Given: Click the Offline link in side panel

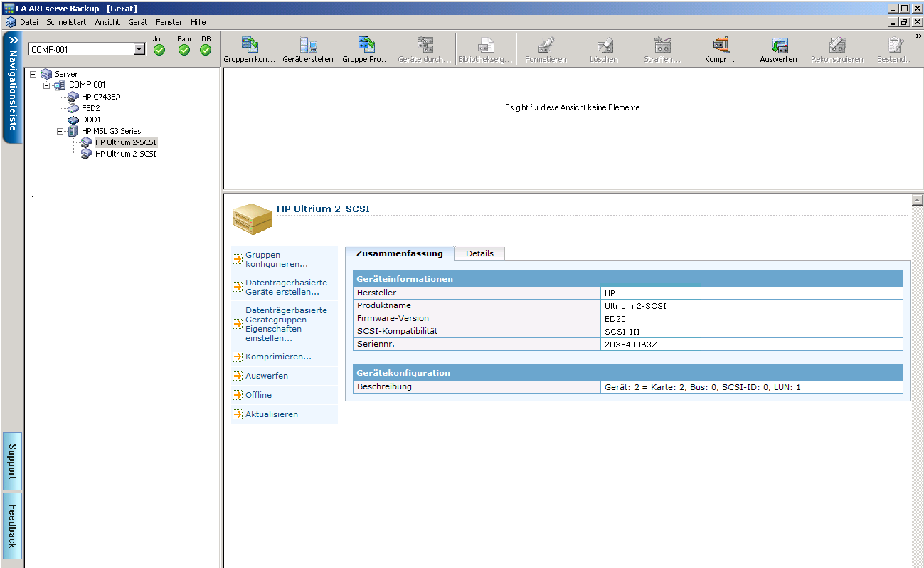Looking at the screenshot, I should 258,395.
